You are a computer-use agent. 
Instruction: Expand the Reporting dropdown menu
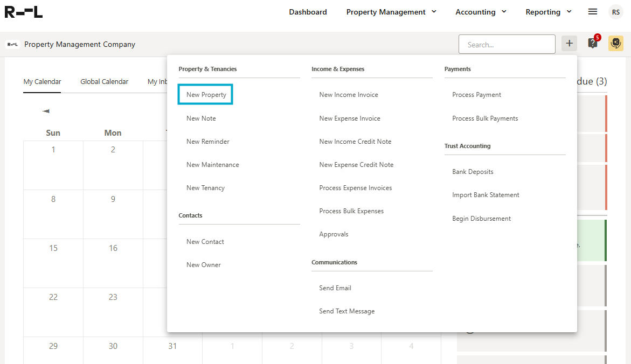point(549,12)
